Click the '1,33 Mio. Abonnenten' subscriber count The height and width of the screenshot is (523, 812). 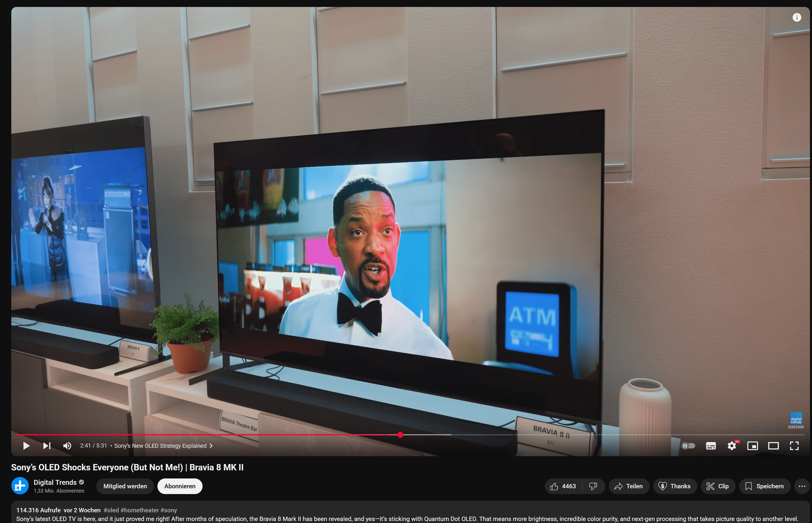(59, 491)
